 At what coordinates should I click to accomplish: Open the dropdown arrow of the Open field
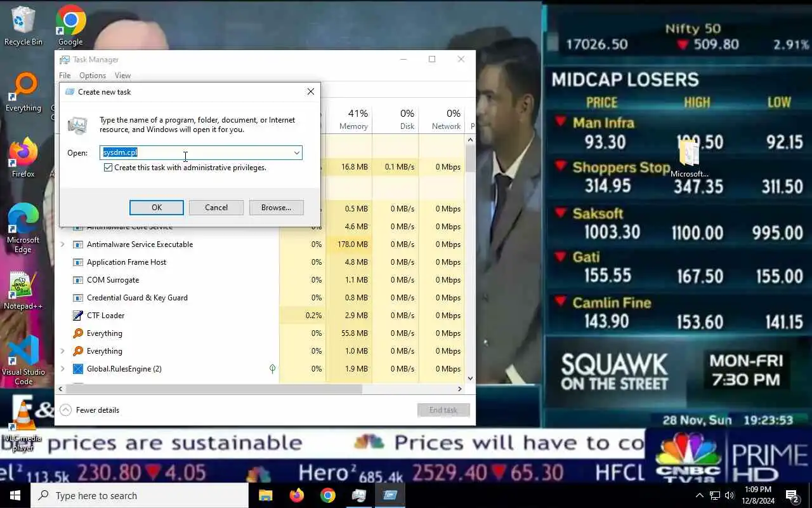tap(296, 152)
